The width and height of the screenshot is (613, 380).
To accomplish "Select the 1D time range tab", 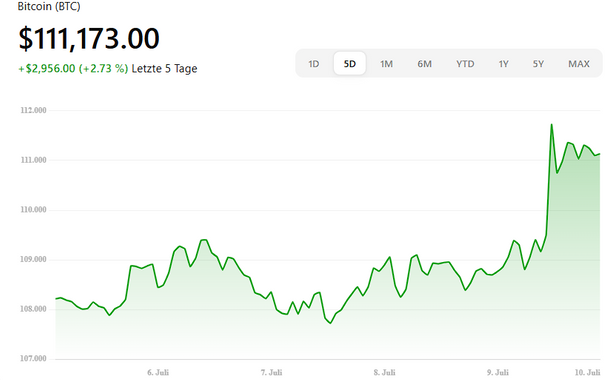I will coord(314,64).
